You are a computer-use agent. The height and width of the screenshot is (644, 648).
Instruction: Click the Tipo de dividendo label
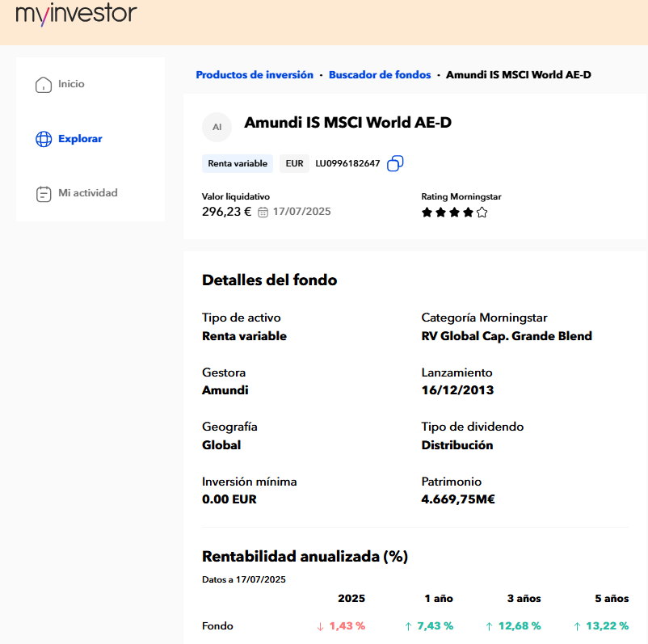click(x=473, y=427)
